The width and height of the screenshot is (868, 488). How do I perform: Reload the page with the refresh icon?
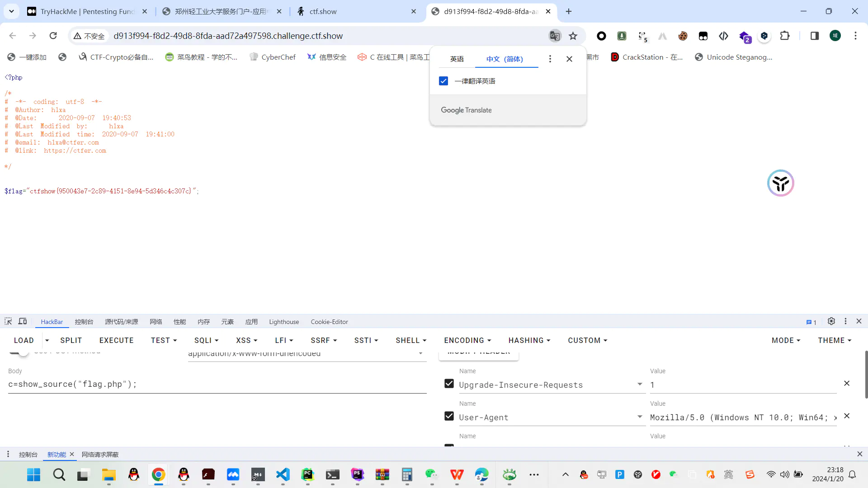click(x=53, y=36)
